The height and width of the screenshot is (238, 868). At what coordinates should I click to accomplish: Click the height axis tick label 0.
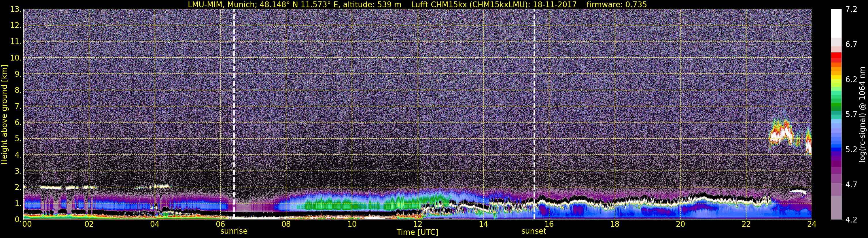tap(18, 220)
